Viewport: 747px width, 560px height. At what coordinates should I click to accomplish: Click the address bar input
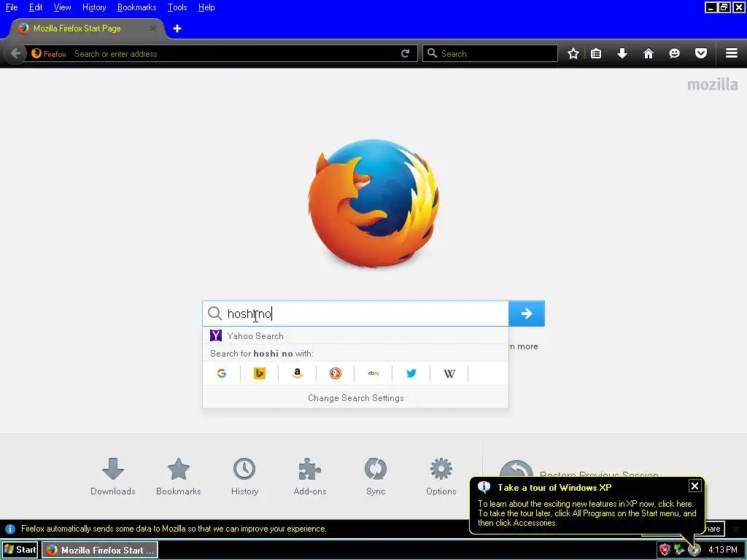[233, 54]
